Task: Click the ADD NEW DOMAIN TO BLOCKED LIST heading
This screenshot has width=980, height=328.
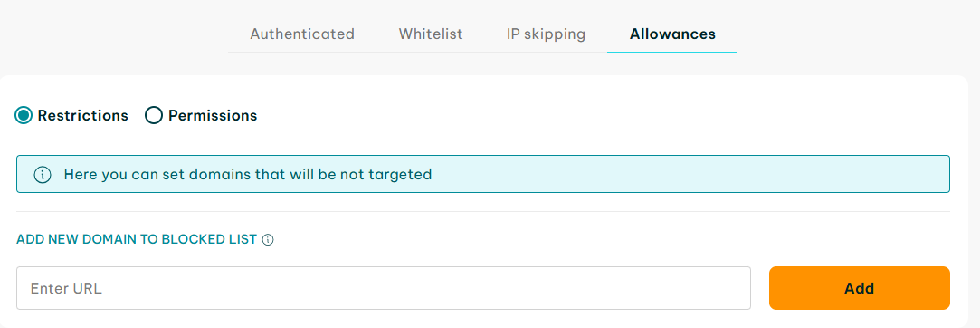Action: pyautogui.click(x=137, y=240)
